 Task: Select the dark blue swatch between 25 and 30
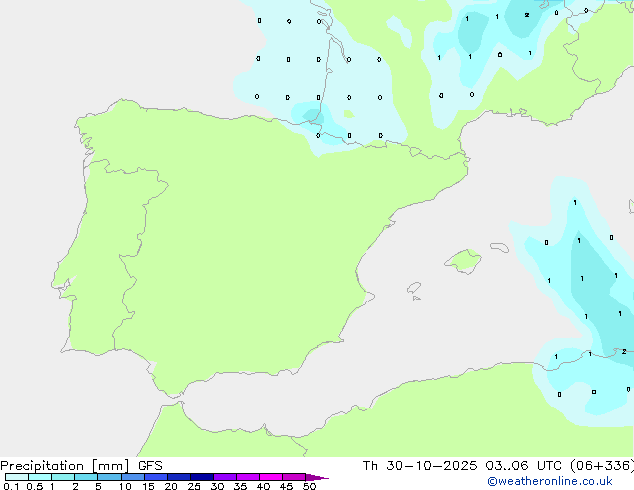click(202, 477)
